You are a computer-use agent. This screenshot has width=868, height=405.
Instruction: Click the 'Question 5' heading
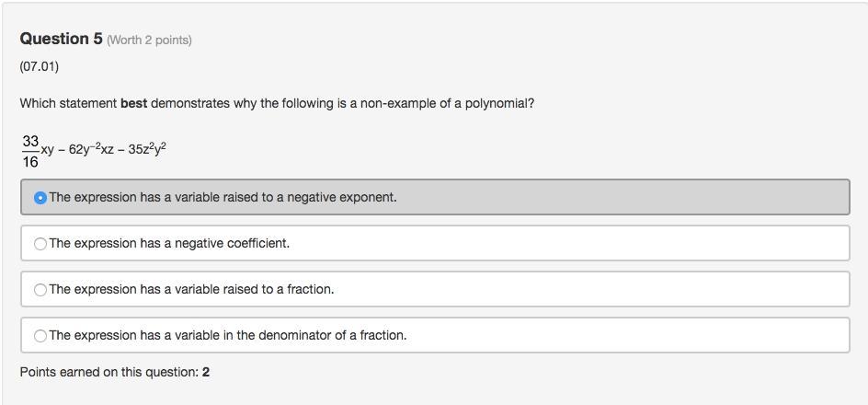click(61, 39)
